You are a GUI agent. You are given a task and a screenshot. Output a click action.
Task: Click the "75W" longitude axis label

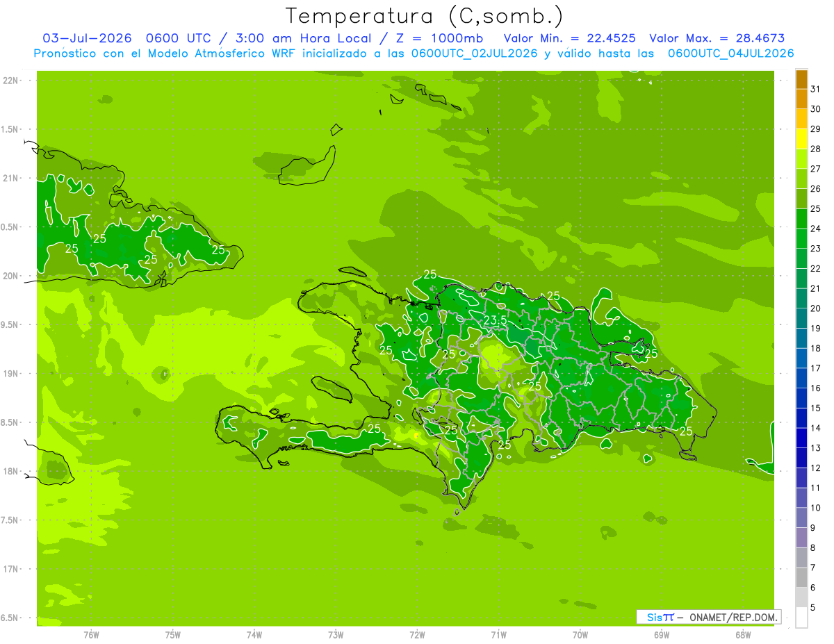(173, 634)
